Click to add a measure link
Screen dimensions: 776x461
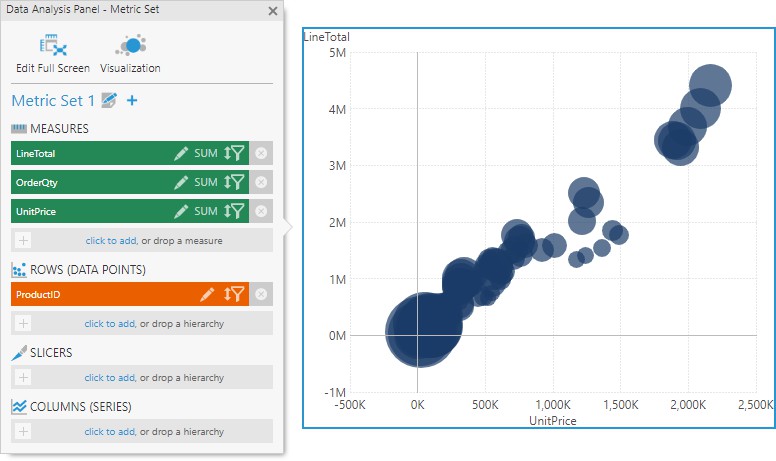click(x=109, y=241)
